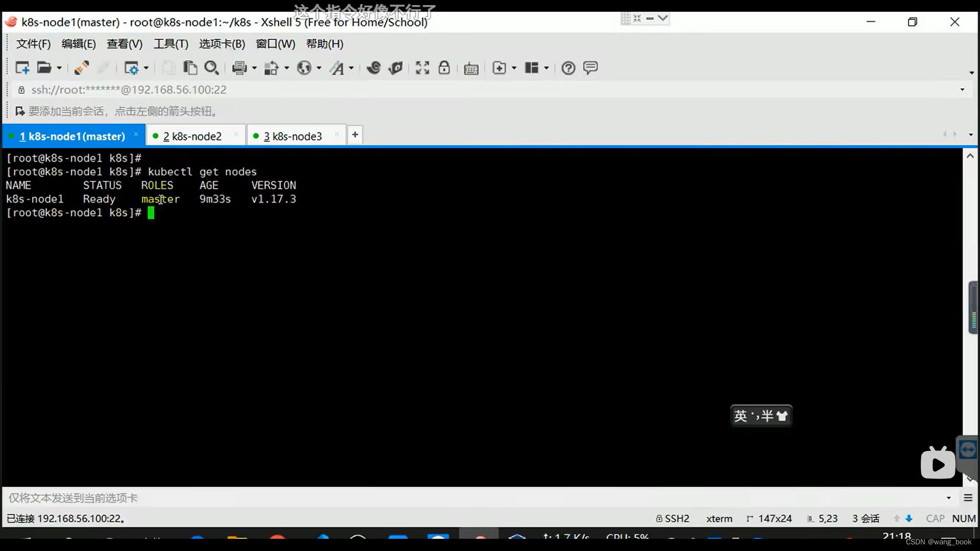
Task: Switch to k8s-node2 tab
Action: [x=191, y=136]
